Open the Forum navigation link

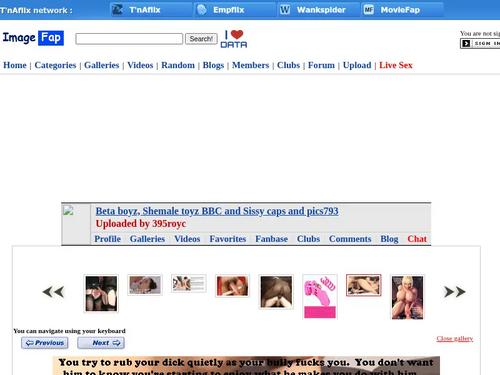pos(321,65)
